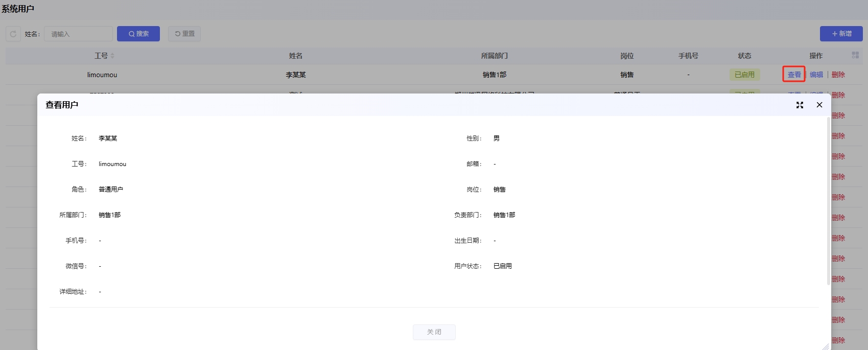
Task: Click the 姓名 column header
Action: (x=296, y=56)
